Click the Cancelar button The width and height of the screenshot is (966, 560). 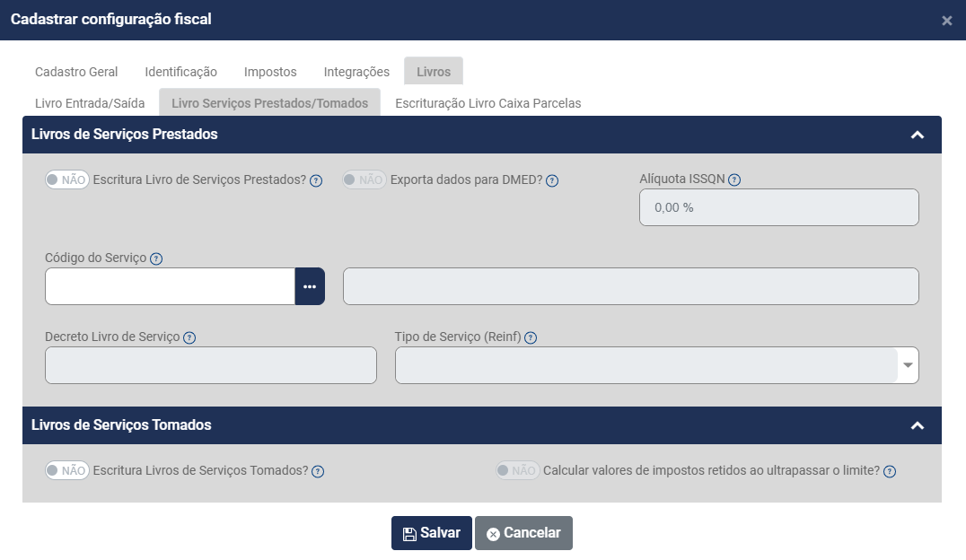click(523, 533)
